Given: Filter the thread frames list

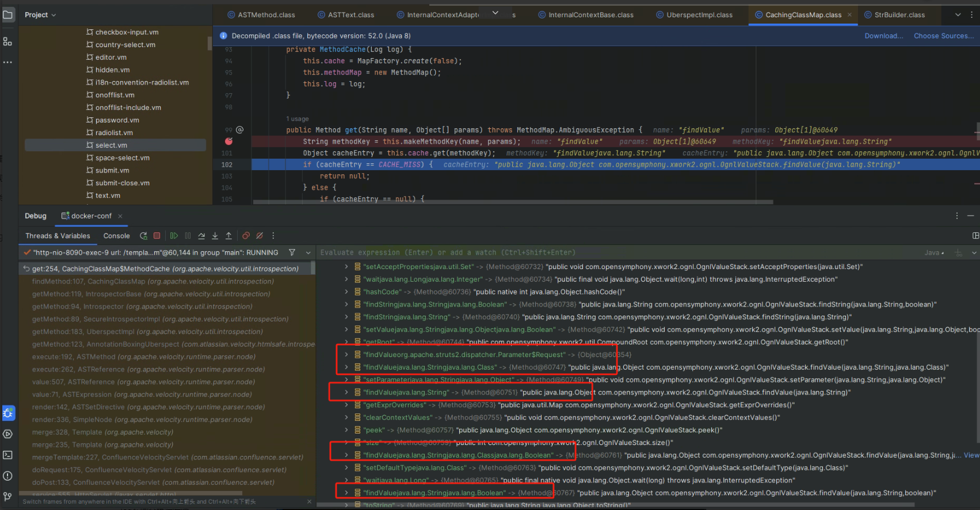Looking at the screenshot, I should tap(292, 252).
